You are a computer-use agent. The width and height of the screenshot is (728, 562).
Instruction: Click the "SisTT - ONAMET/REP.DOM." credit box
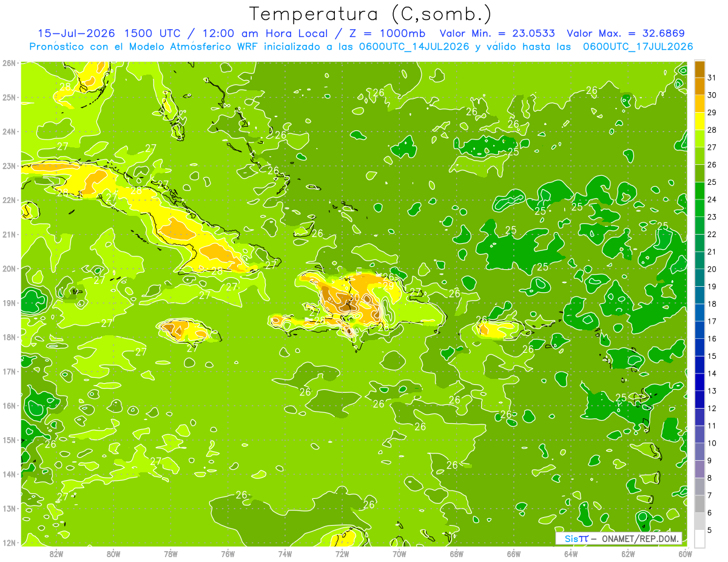[619, 538]
